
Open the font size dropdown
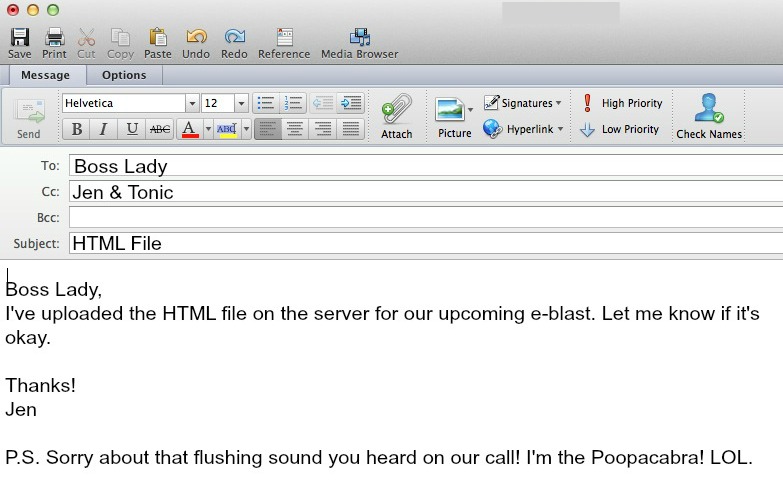point(241,103)
